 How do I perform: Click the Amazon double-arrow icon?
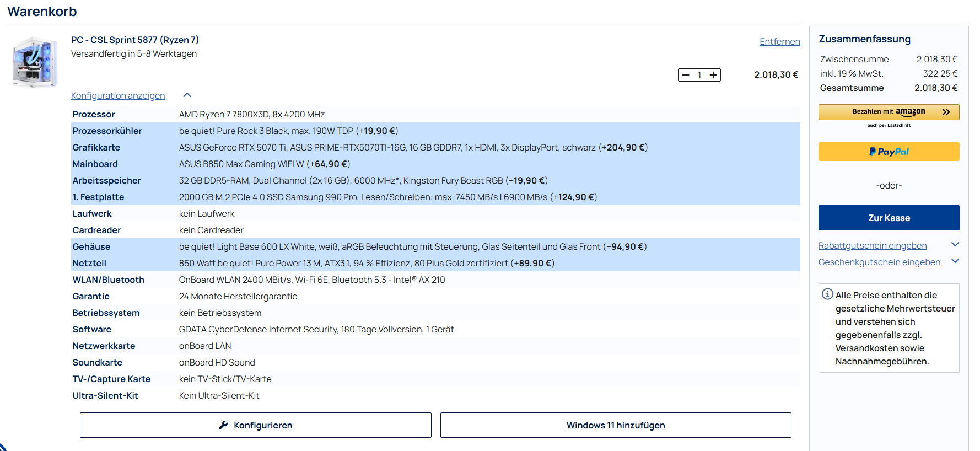click(946, 112)
